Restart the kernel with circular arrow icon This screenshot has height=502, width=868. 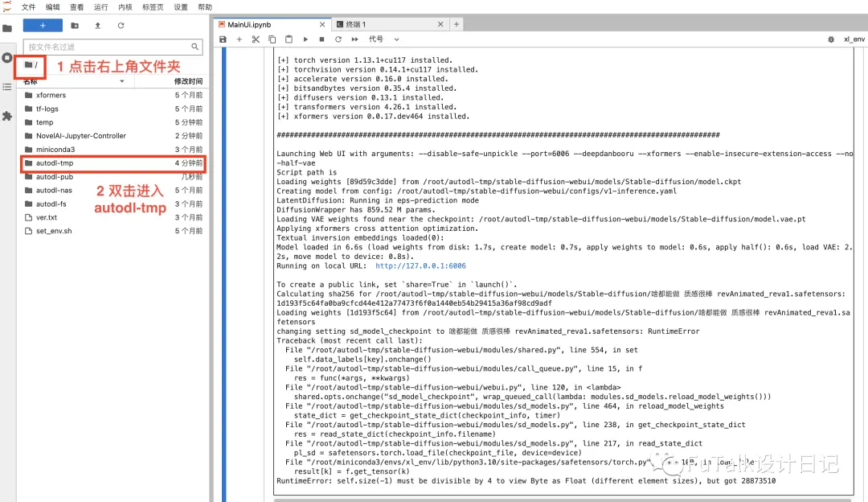338,39
